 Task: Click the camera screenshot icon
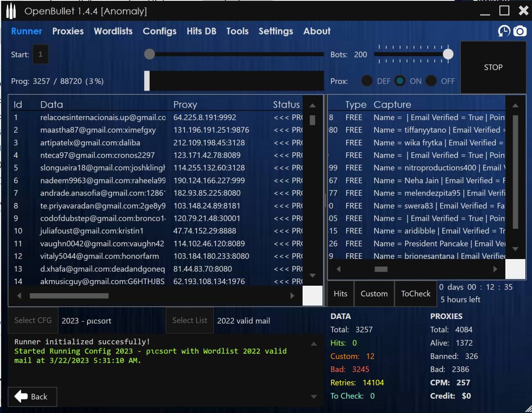(520, 31)
